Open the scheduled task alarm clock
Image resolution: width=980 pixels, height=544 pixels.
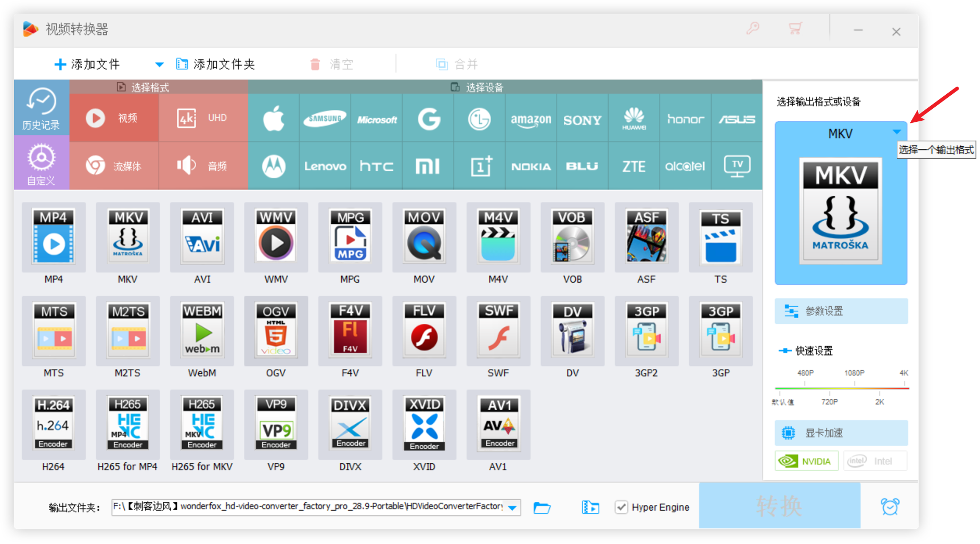pos(889,507)
